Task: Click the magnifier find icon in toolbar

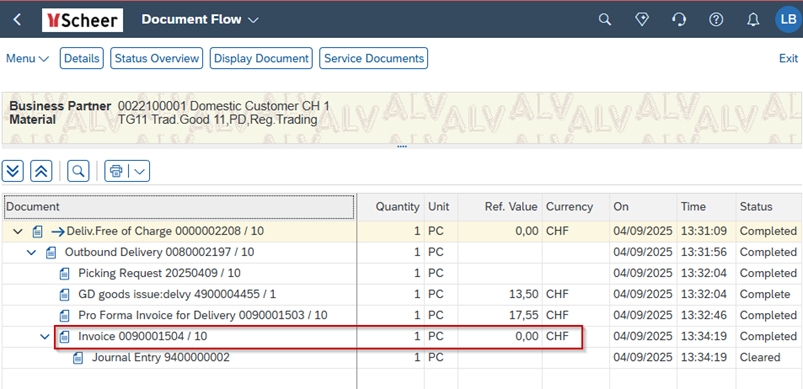Action: [x=78, y=171]
